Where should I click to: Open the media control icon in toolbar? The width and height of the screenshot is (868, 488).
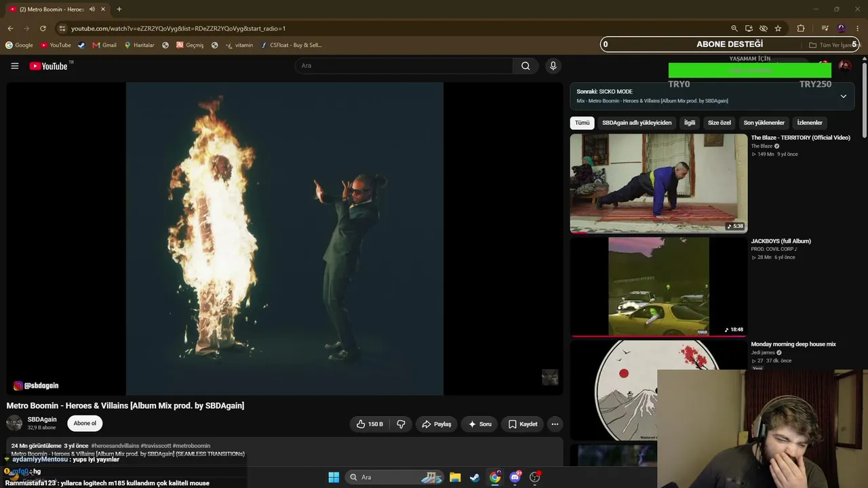click(x=825, y=28)
